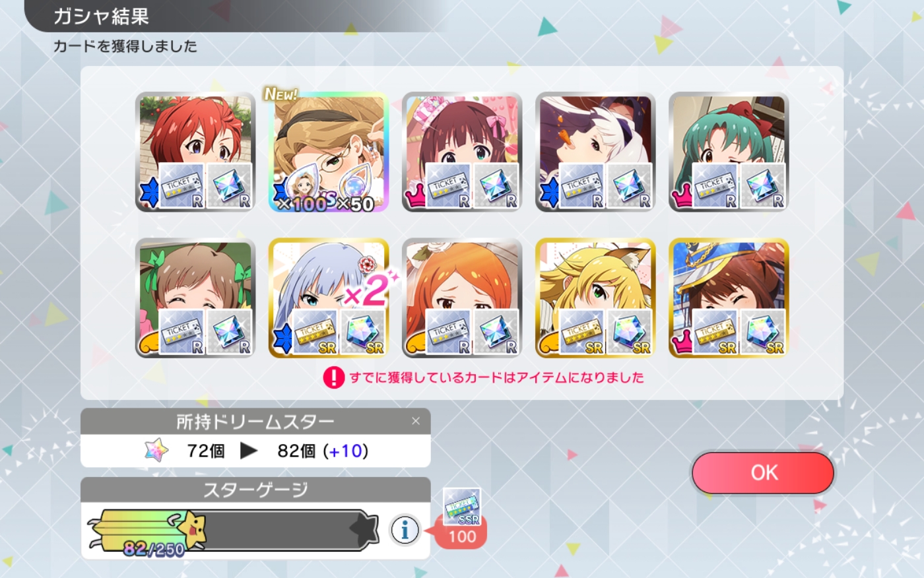The height and width of the screenshot is (578, 924).
Task: Select the white-haired lying girl card
Action: coord(595,152)
